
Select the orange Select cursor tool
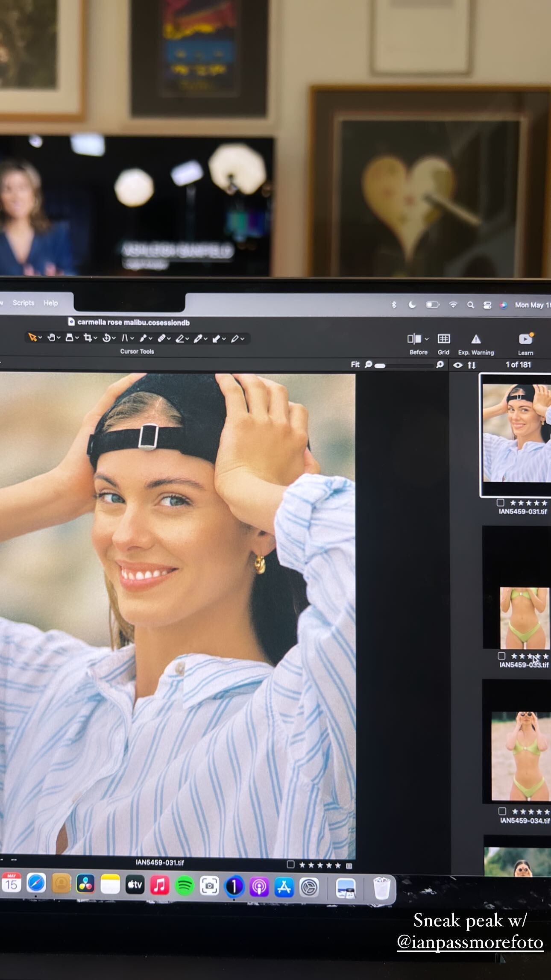pyautogui.click(x=32, y=338)
